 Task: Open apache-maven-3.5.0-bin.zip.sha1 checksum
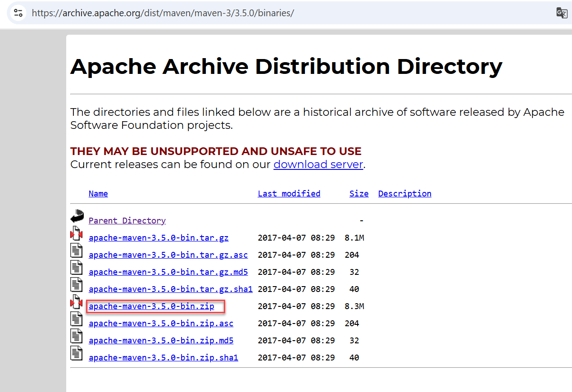pos(163,358)
